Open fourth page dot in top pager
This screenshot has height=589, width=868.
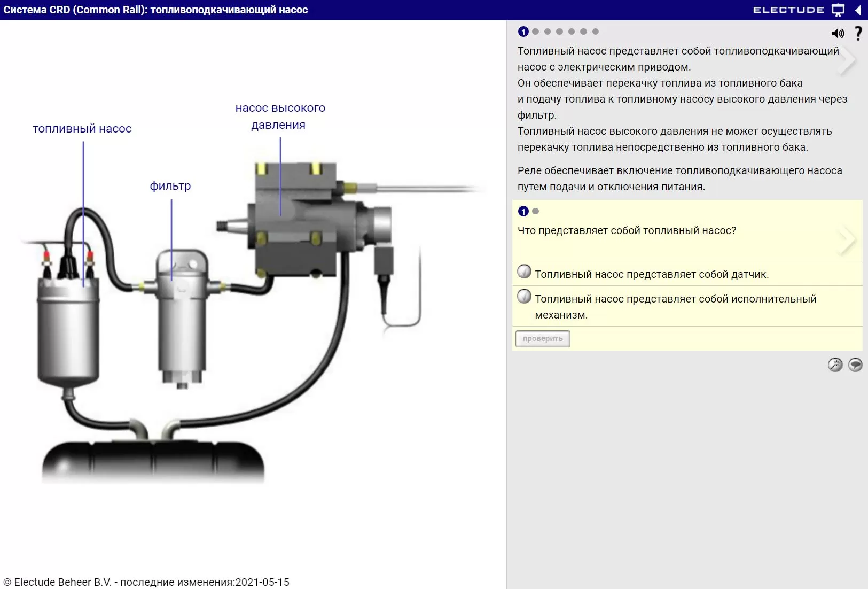point(559,32)
